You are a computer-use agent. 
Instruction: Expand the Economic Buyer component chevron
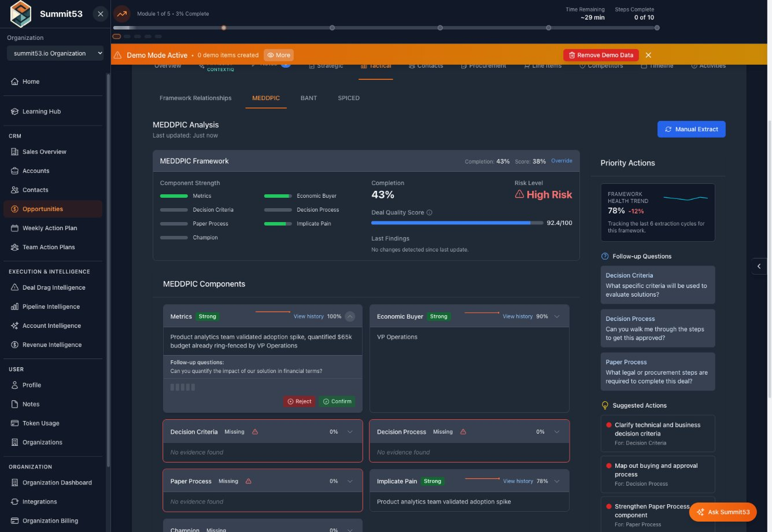coord(556,316)
